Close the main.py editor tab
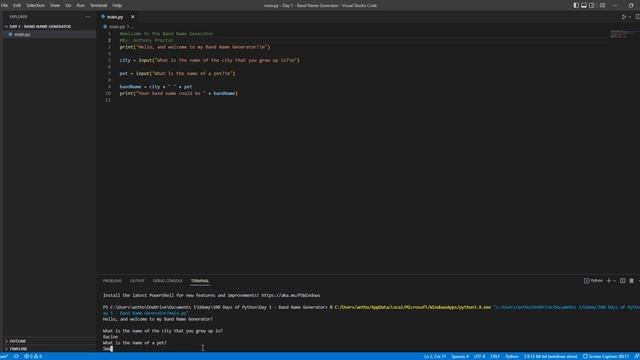 [133, 17]
